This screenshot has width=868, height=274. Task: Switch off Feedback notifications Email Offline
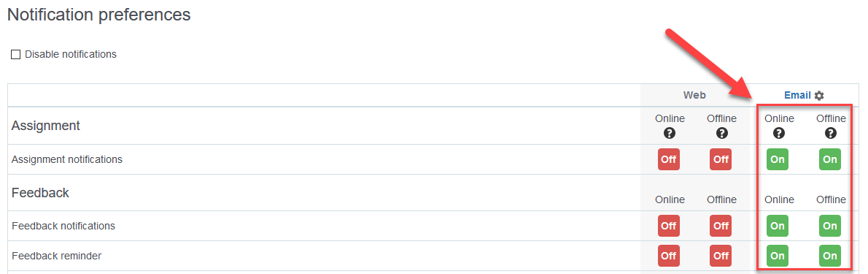tap(830, 226)
